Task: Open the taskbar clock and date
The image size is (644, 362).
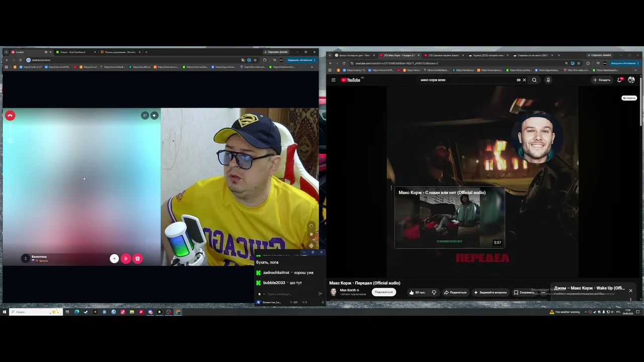Action: tap(628, 312)
